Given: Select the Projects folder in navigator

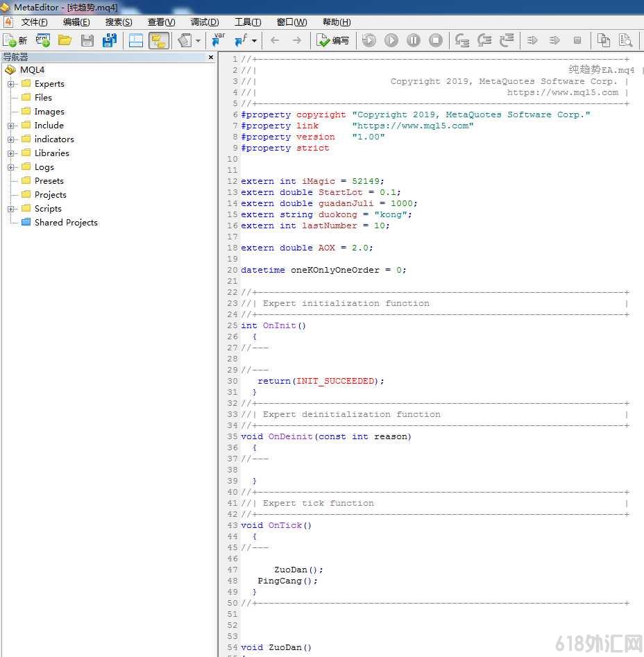Looking at the screenshot, I should [50, 194].
